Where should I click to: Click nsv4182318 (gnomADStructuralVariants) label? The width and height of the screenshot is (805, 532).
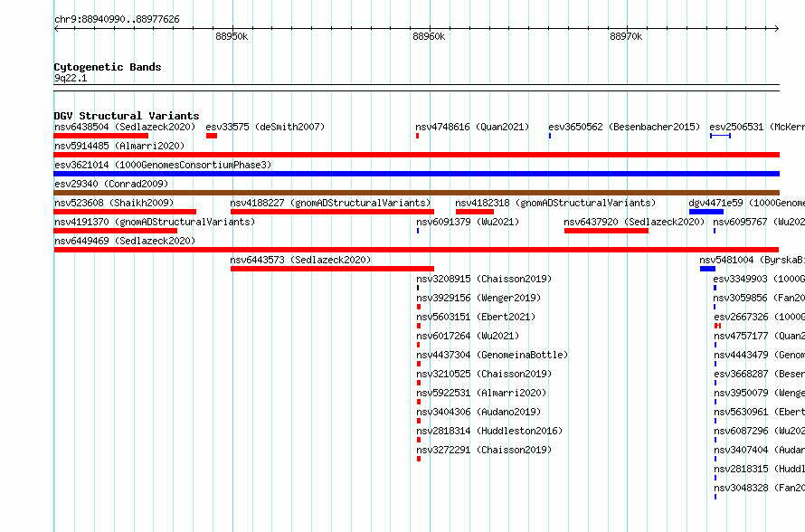[555, 203]
